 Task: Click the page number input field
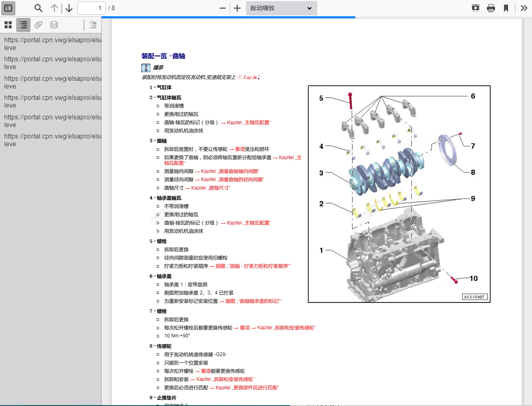tap(91, 8)
